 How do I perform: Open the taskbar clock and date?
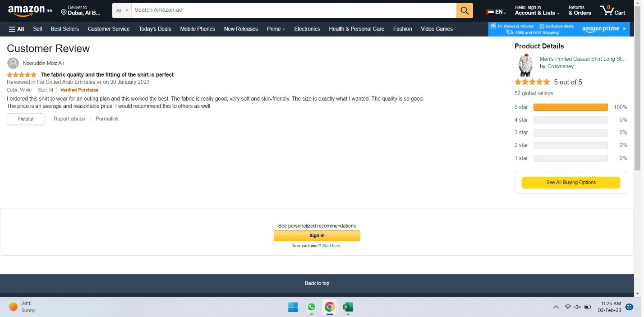[610, 307]
